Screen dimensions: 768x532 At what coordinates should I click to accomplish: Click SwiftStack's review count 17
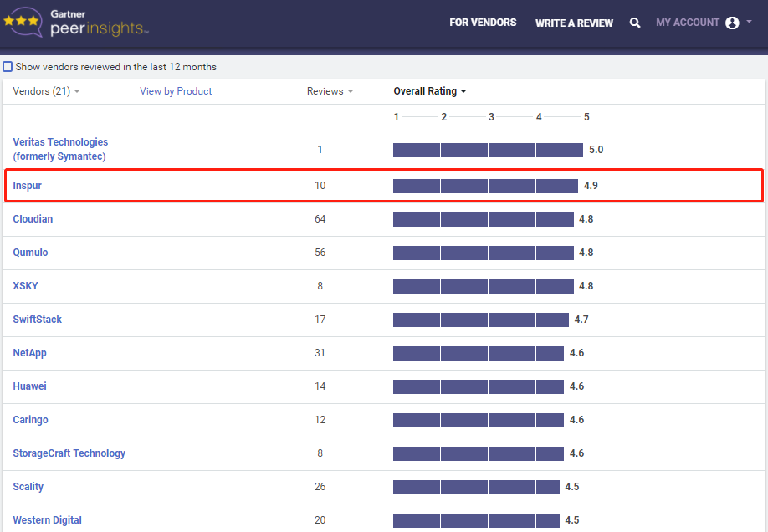coord(320,320)
